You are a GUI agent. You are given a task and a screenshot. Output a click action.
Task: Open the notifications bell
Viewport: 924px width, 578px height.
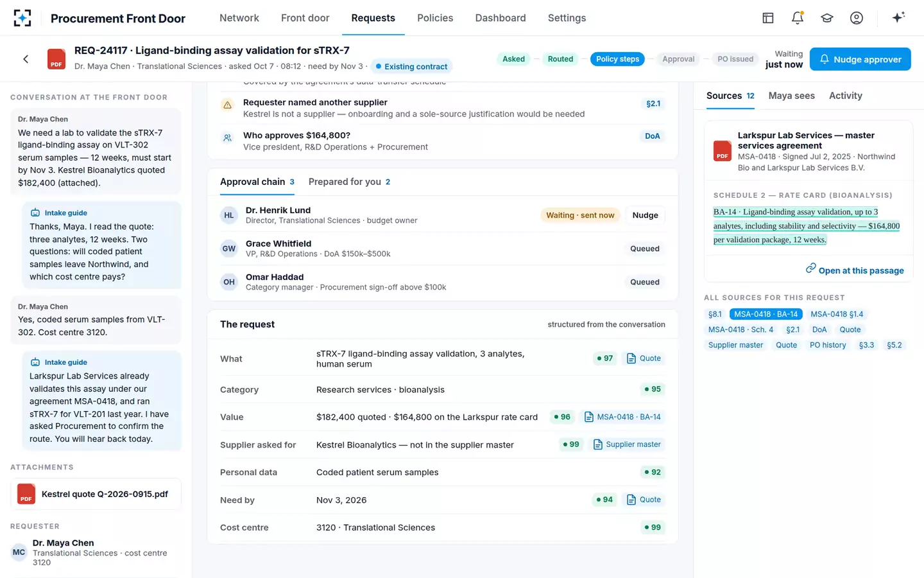click(x=798, y=18)
